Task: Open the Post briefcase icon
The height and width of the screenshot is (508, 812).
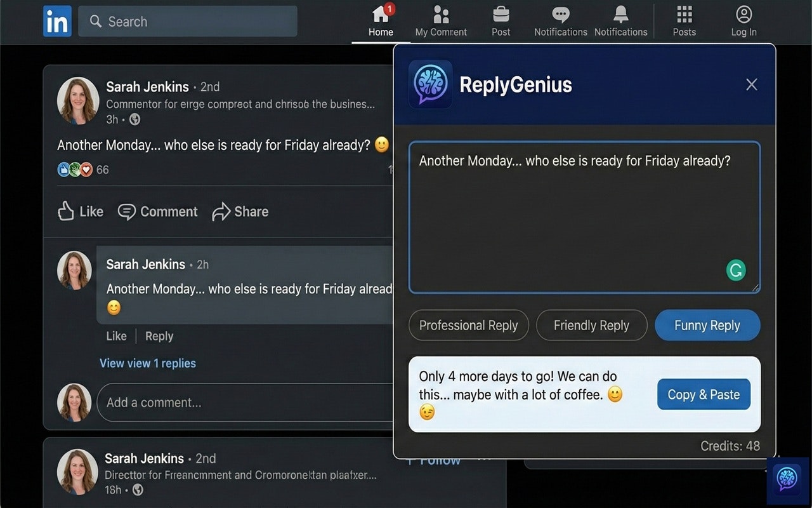Action: click(501, 16)
